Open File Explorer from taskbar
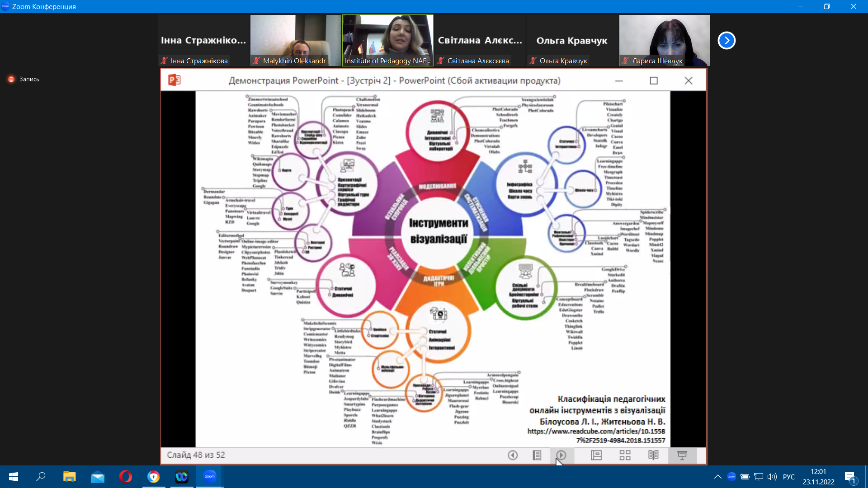The width and height of the screenshot is (868, 488). click(69, 477)
